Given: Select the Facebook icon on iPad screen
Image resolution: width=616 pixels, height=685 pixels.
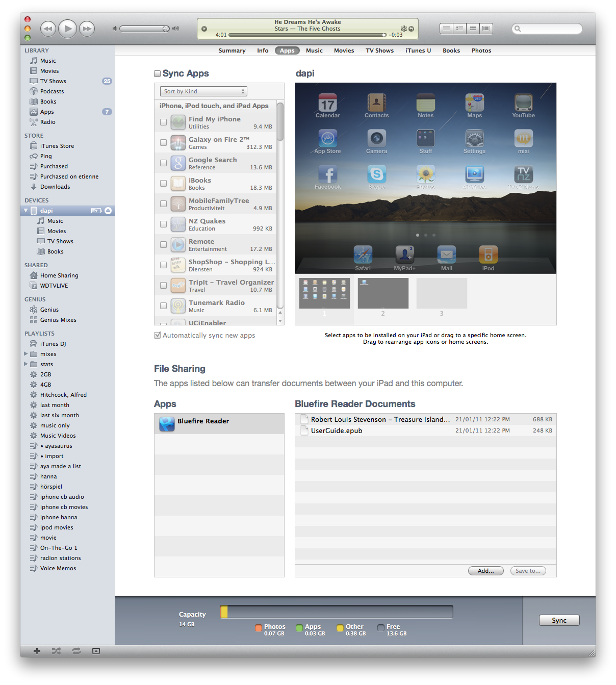Looking at the screenshot, I should [327, 177].
